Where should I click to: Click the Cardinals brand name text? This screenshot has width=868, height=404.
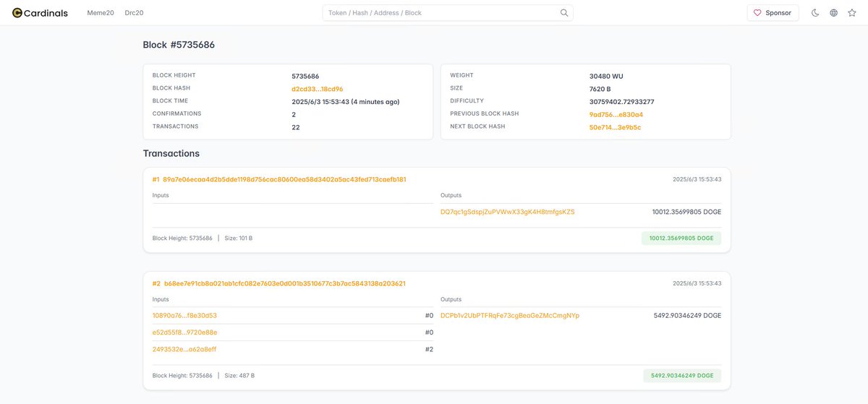(46, 13)
